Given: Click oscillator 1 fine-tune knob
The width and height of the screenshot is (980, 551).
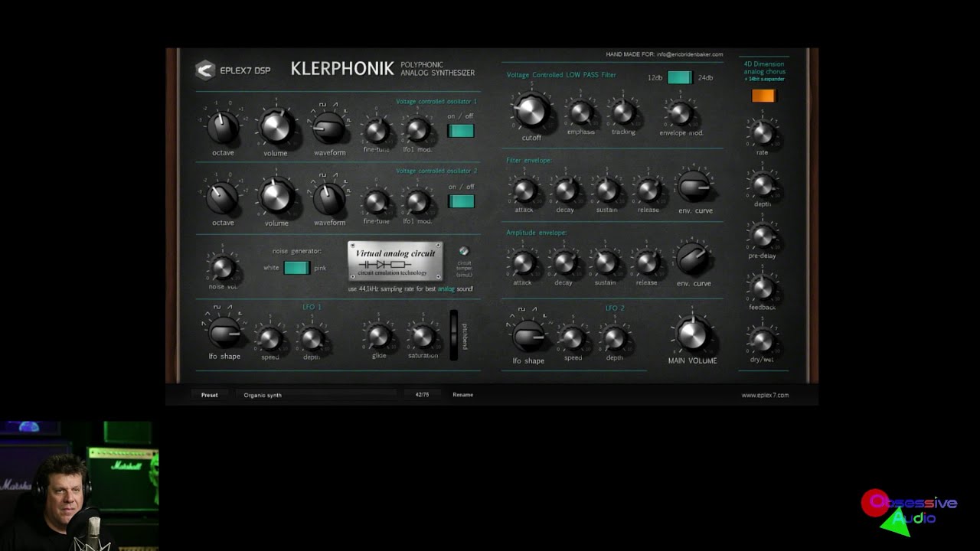Looking at the screenshot, I should click(x=376, y=131).
